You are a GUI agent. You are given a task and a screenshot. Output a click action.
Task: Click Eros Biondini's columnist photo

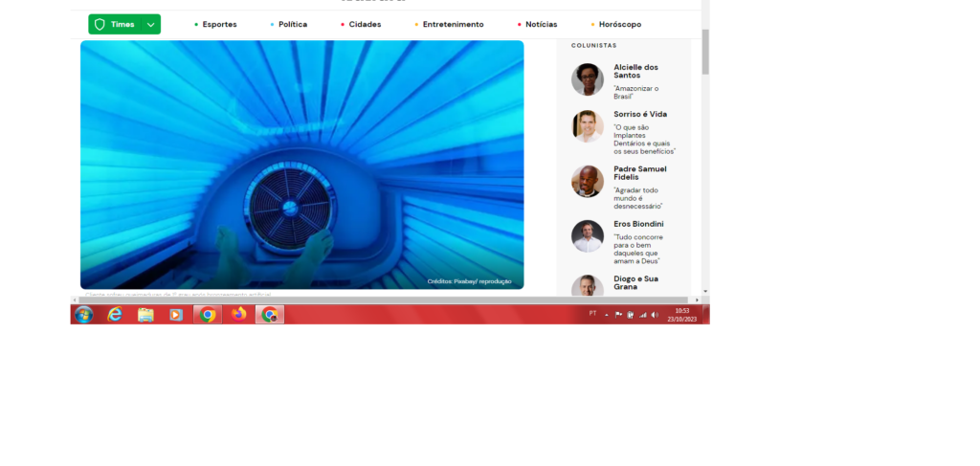coord(587,235)
